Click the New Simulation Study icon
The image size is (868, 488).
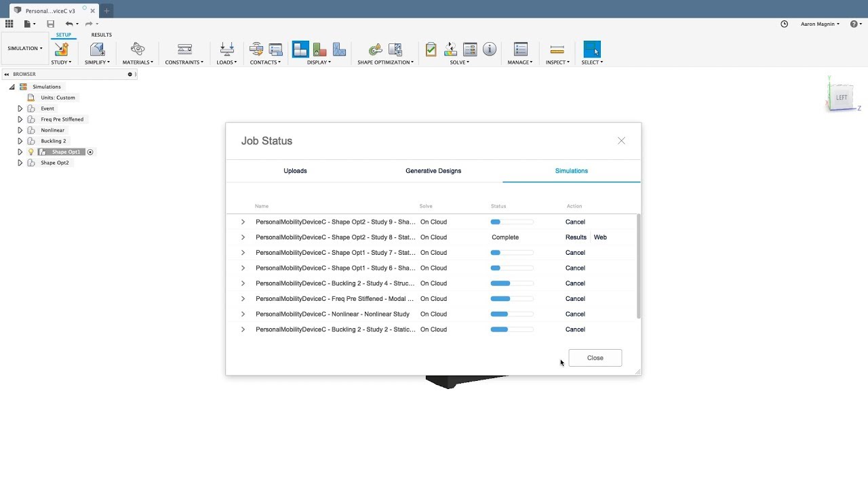[x=61, y=49]
